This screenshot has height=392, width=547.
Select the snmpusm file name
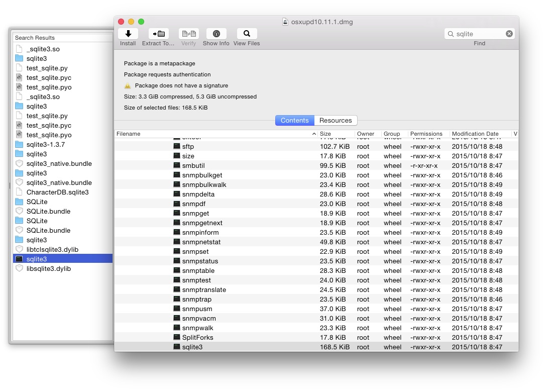pos(197,309)
